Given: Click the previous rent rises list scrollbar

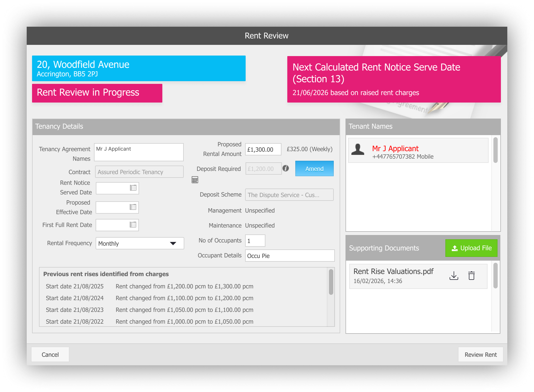Looking at the screenshot, I should coord(331,282).
